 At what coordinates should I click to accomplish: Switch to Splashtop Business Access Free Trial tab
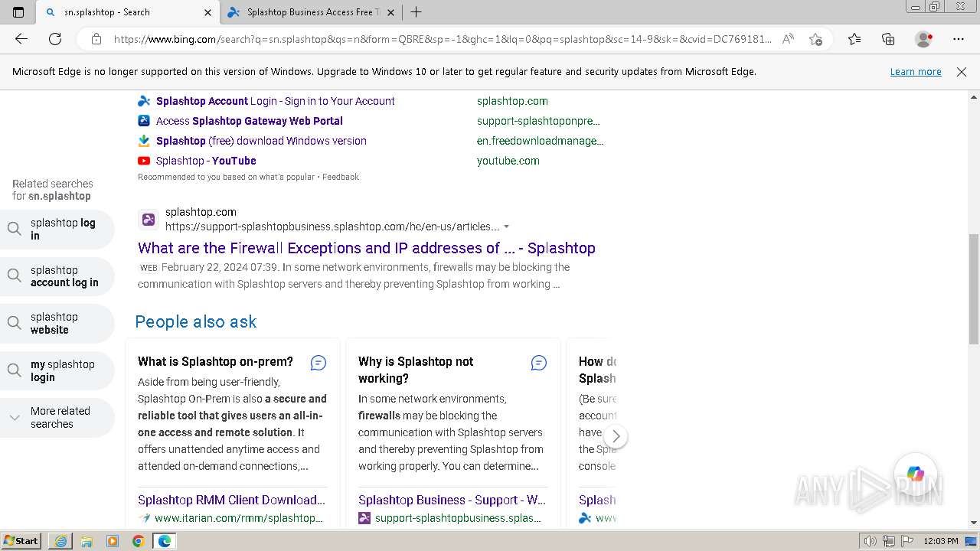(x=310, y=12)
